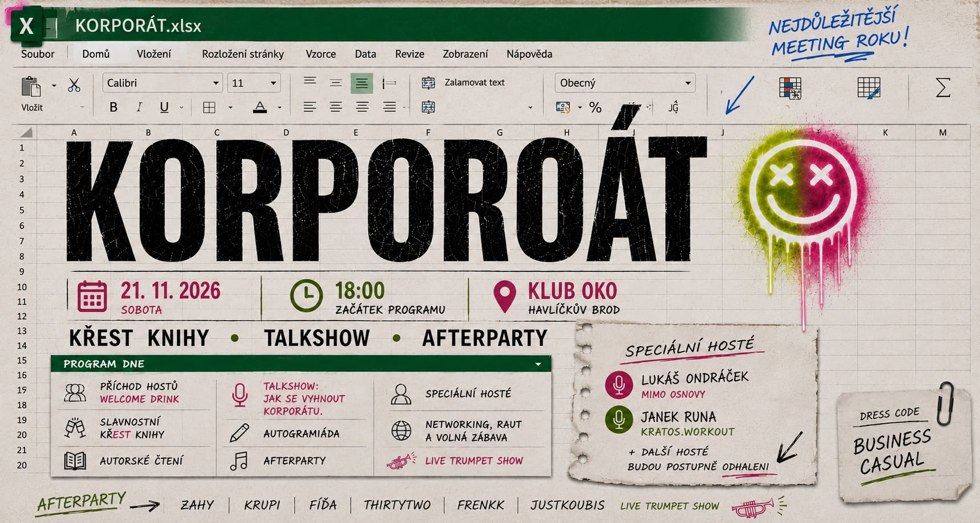Click the font color letter A icon
The image size is (980, 523).
click(260, 107)
